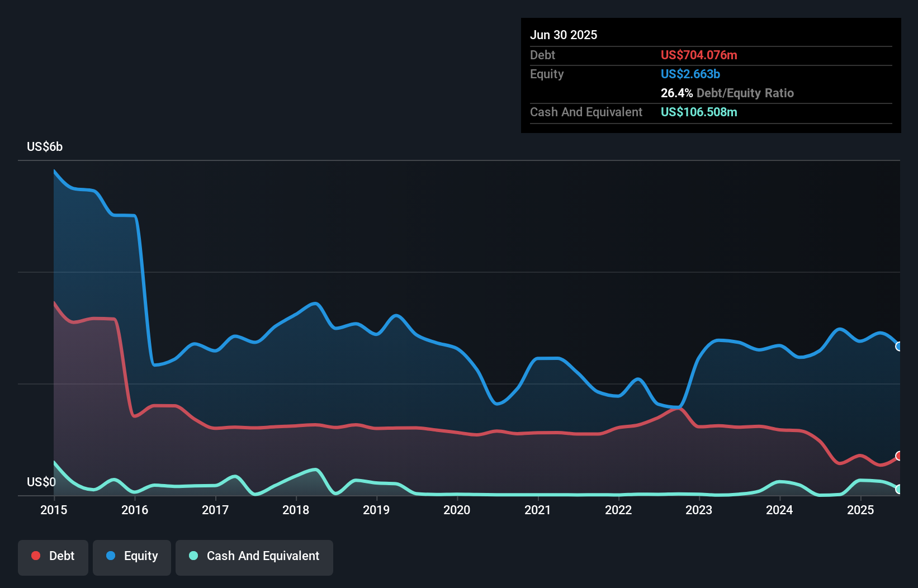
Task: Click the Equity endpoint marker on the chart
Action: tap(898, 347)
